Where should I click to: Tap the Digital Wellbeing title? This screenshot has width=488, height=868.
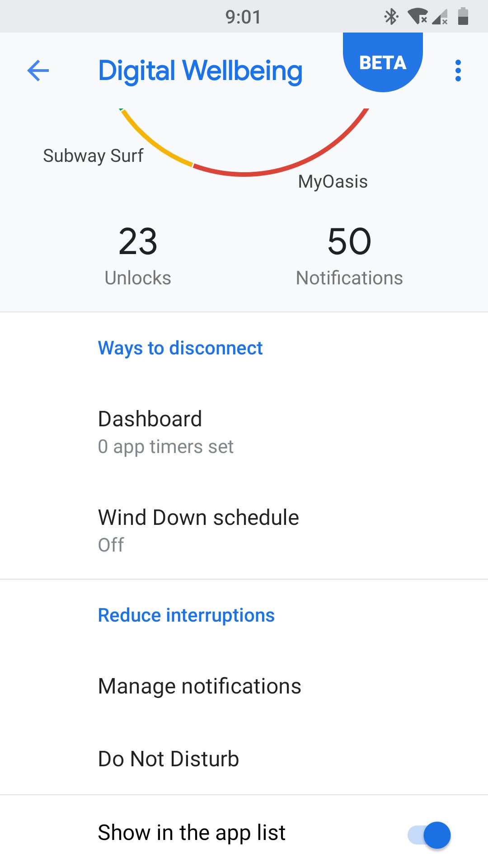[200, 71]
